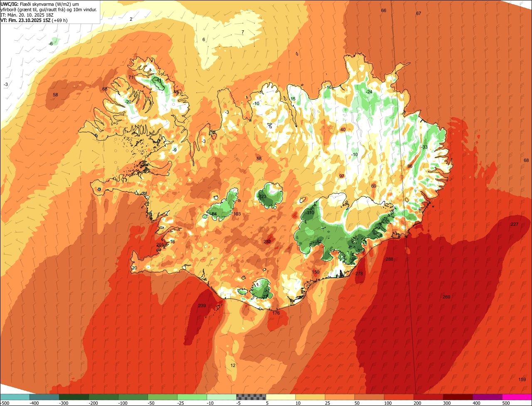Select the purple 400 to 500 legend swatch
The height and width of the screenshot is (406, 532).
point(487,397)
